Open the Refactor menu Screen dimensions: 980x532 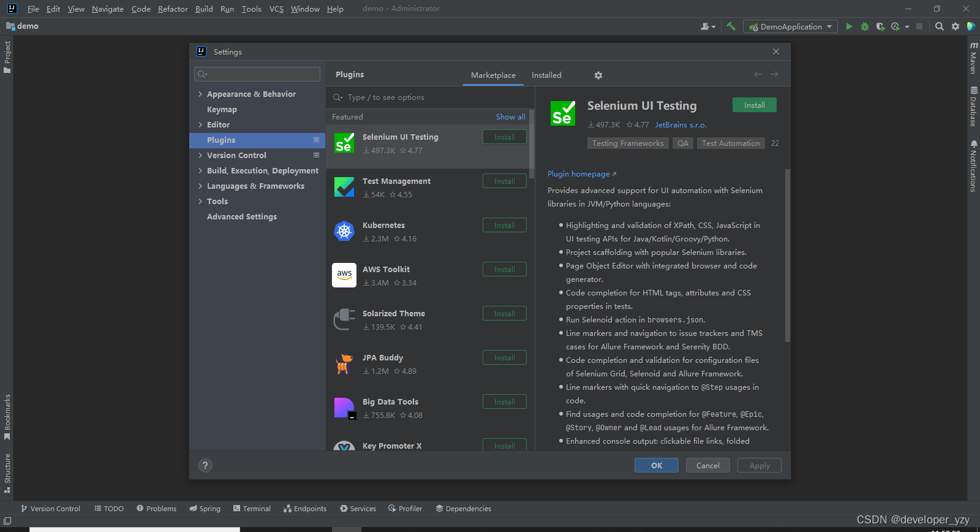[173, 9]
